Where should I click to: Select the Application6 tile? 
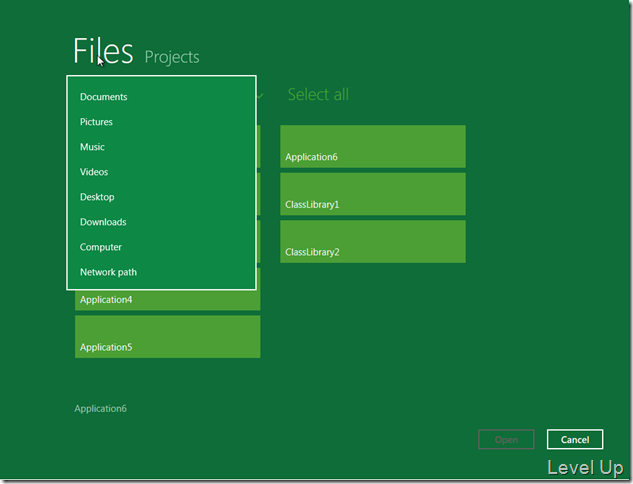pos(373,147)
